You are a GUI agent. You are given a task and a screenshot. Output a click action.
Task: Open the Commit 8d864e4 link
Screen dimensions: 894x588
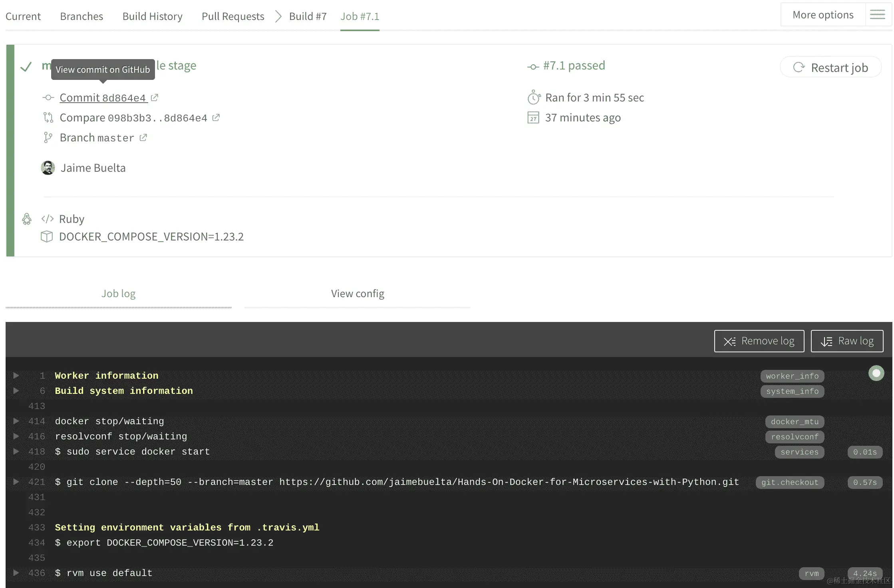(103, 97)
